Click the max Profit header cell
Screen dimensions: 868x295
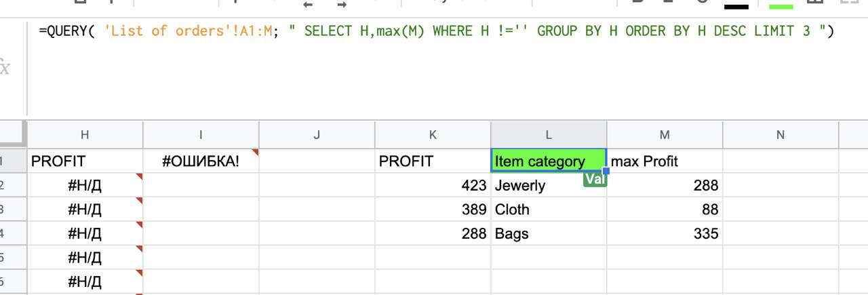665,161
